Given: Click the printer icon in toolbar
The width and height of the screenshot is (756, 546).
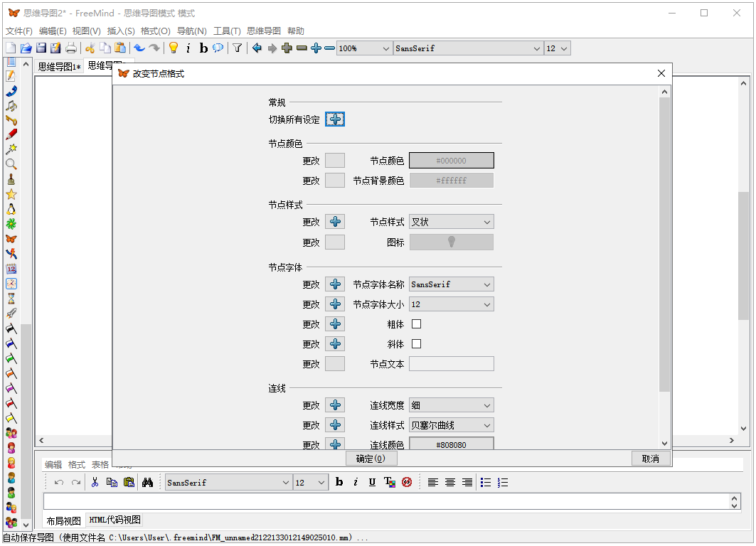Looking at the screenshot, I should 71,48.
